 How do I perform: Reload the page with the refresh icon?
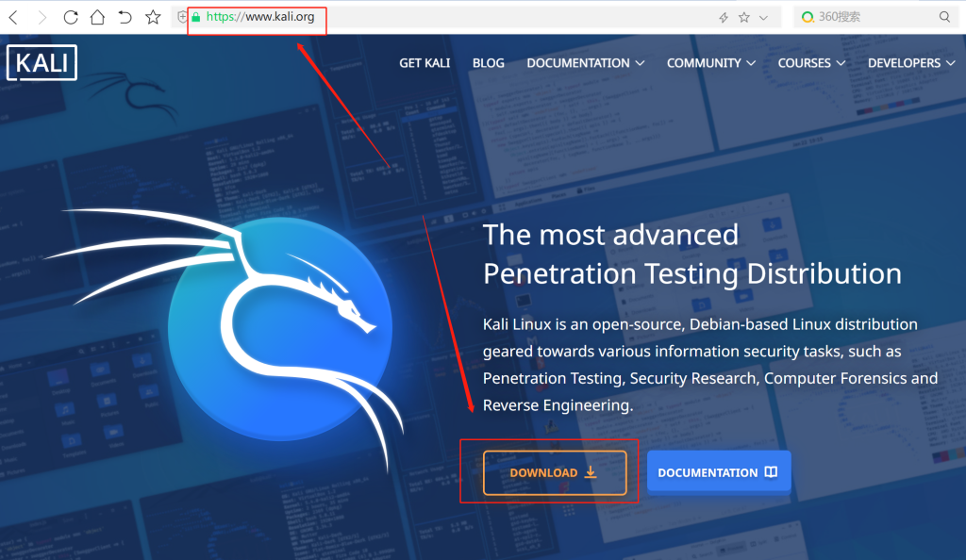click(71, 17)
